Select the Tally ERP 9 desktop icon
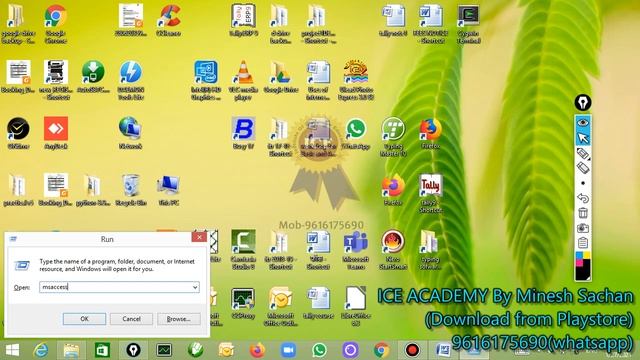Viewport: 640px width, 360px height. click(x=244, y=20)
